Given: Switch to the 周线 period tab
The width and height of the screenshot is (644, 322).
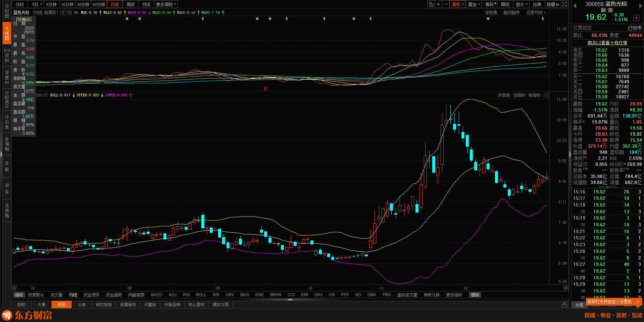Looking at the screenshot, I should 131,4.
